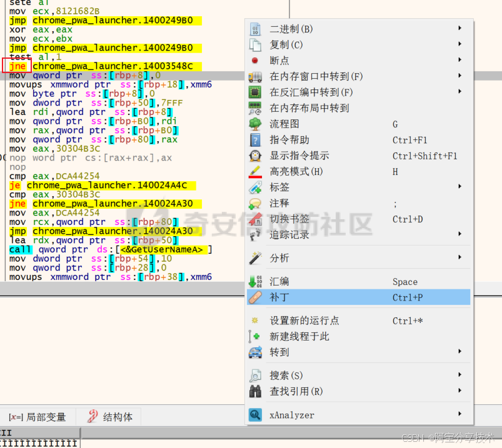The image size is (502, 448).
Task: Switch to the 结构体 tab
Action: tap(109, 417)
